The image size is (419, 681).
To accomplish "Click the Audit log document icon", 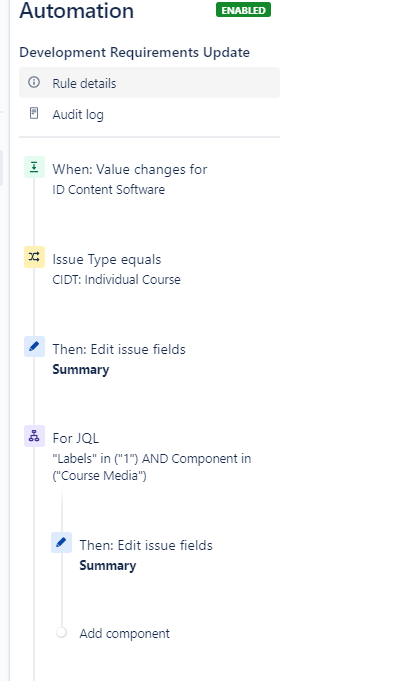I will 34,113.
